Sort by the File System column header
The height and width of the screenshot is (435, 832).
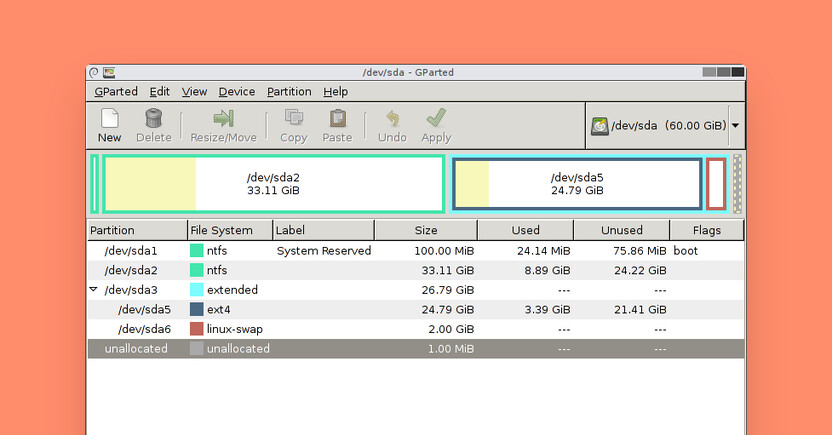[x=229, y=231]
